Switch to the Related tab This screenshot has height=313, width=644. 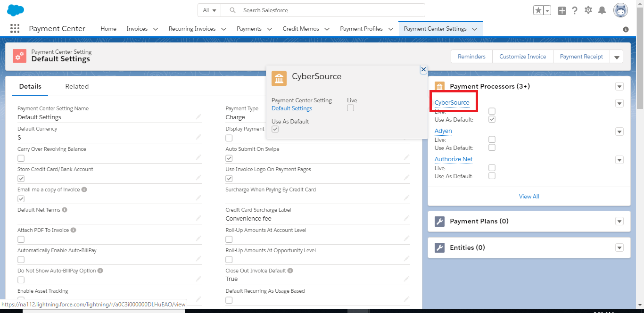click(77, 86)
